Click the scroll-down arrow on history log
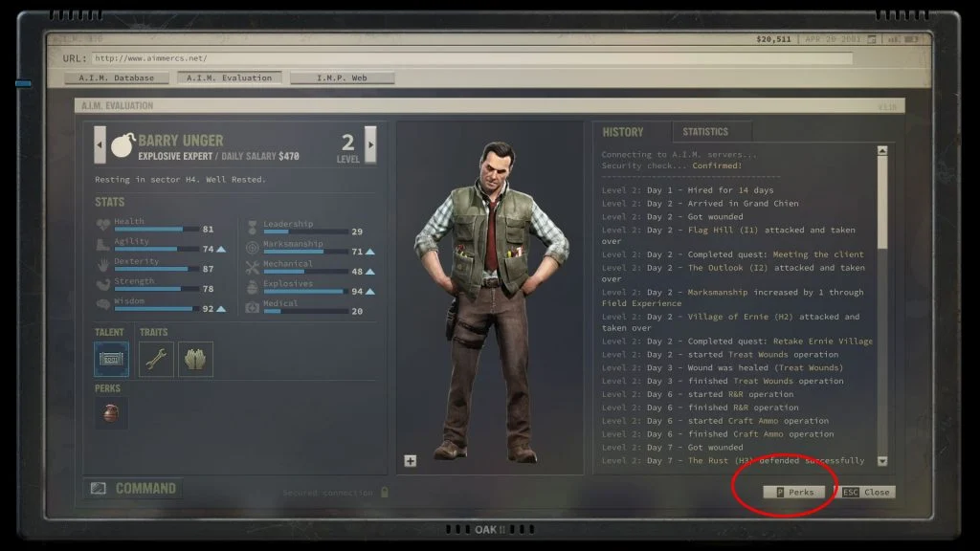 pos(881,460)
